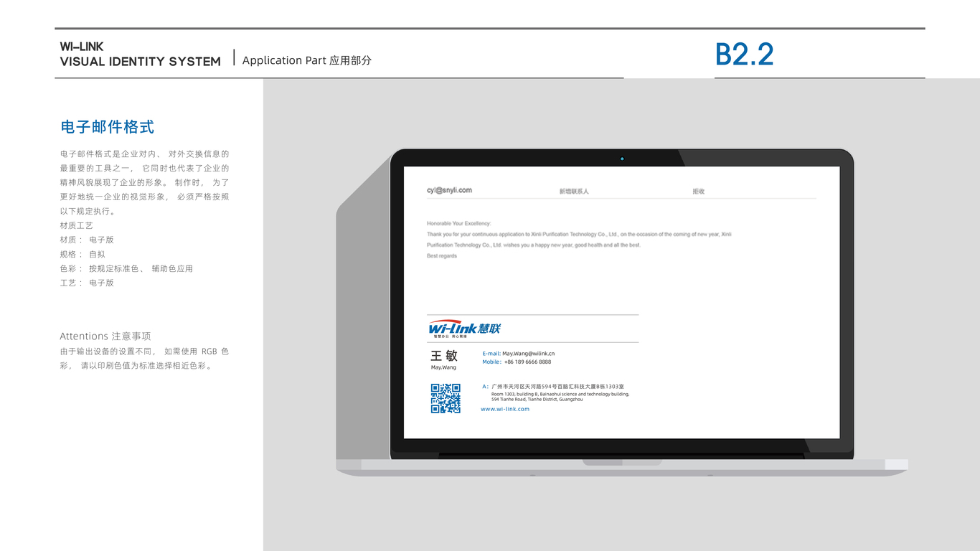Select the address line 594 Tianhe Road, Tianhe District
The height and width of the screenshot is (551, 980).
[537, 399]
